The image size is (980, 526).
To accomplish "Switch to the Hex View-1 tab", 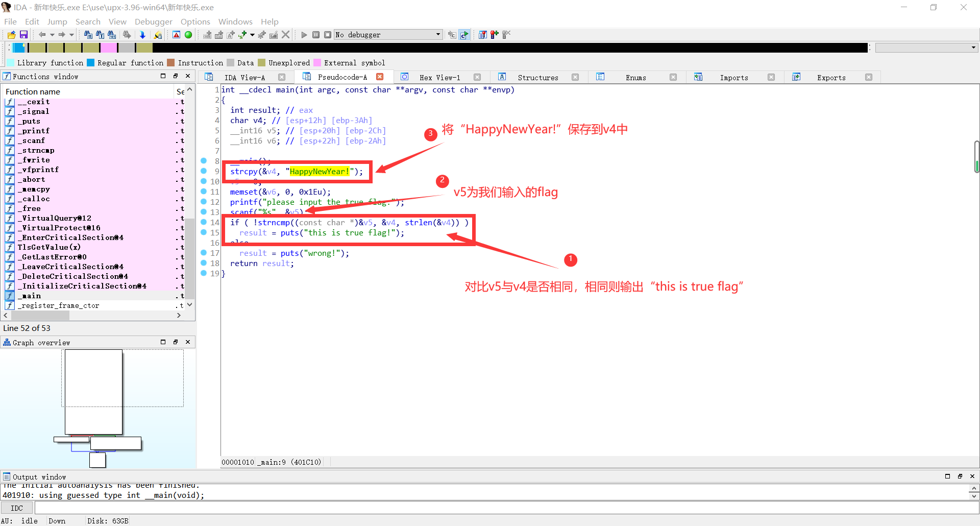I will click(440, 78).
